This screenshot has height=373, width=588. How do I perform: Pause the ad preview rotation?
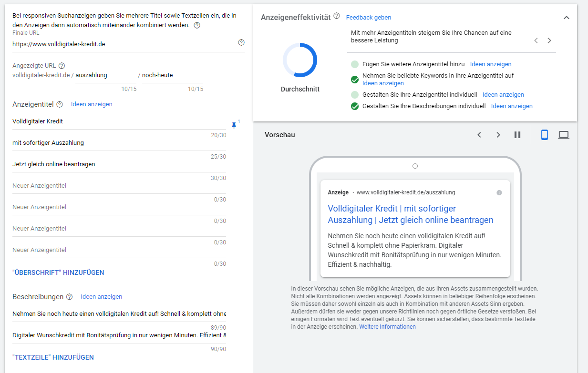pyautogui.click(x=517, y=135)
